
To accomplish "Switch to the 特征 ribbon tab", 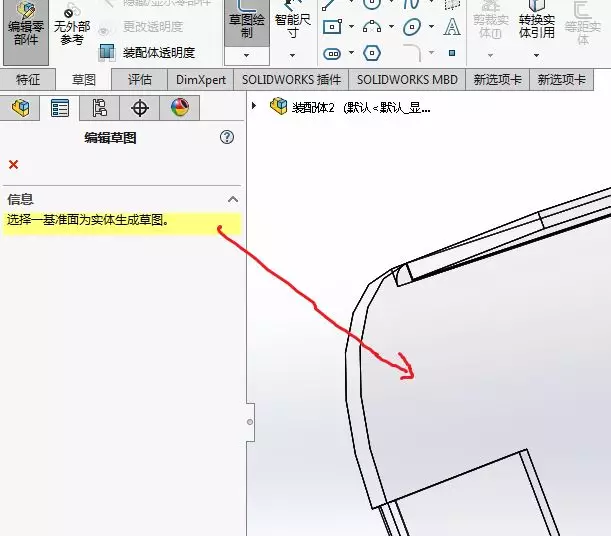I will (28, 79).
